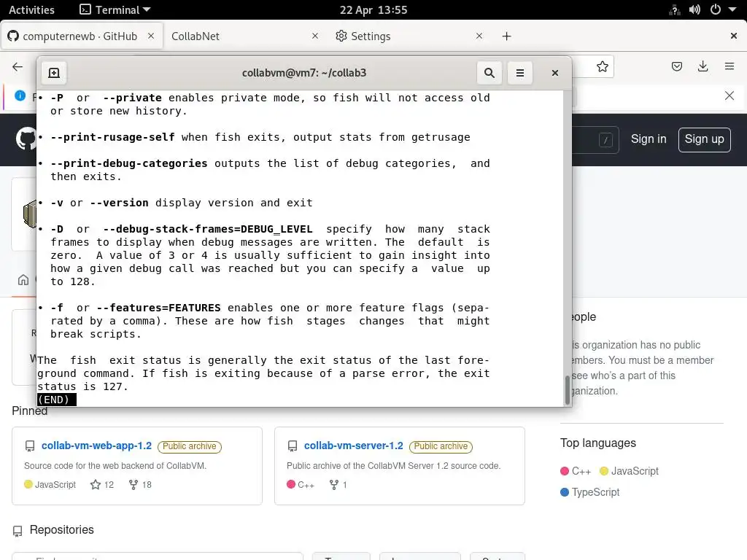Click the --features=FEATURES option text
Screen dimensions: 747x560
[x=158, y=308]
